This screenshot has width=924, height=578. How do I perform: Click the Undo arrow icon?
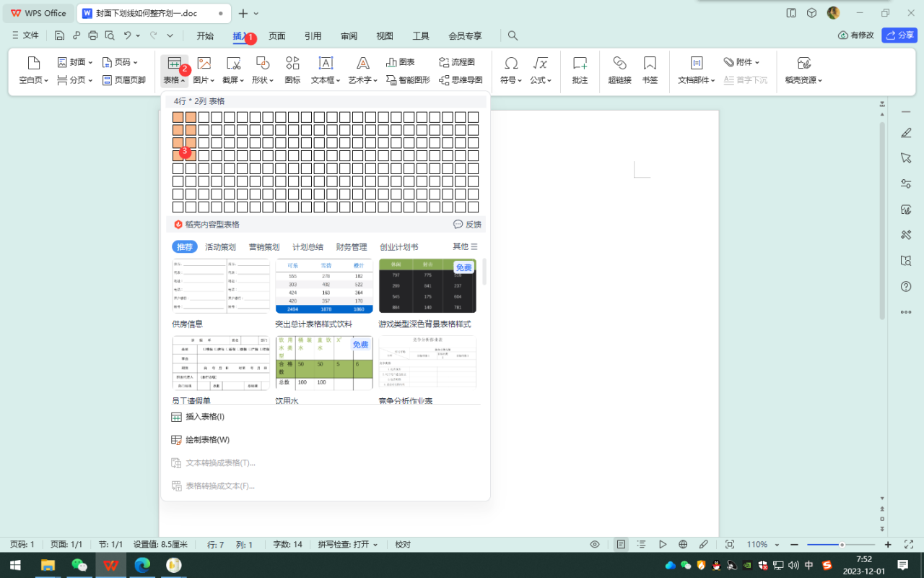coord(128,35)
